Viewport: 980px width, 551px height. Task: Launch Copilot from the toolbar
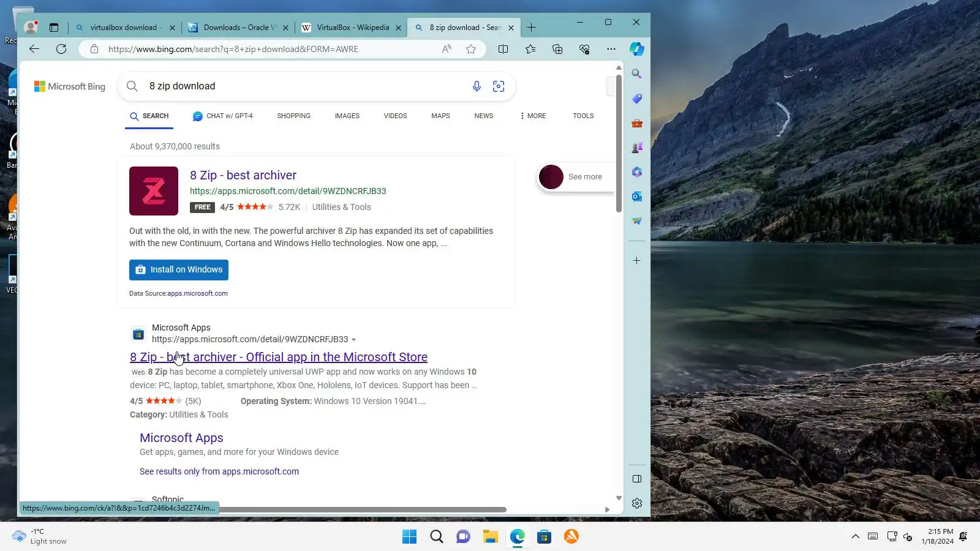pos(637,49)
